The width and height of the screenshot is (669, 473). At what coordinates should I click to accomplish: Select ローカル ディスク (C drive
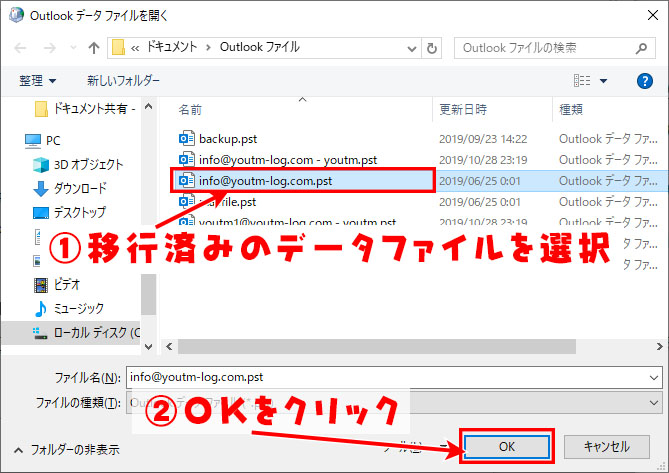pyautogui.click(x=71, y=333)
